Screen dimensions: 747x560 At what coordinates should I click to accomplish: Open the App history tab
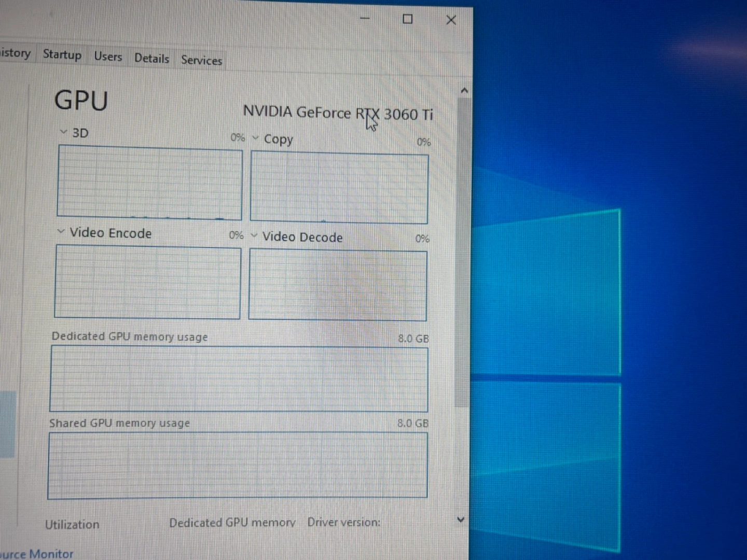[15, 52]
